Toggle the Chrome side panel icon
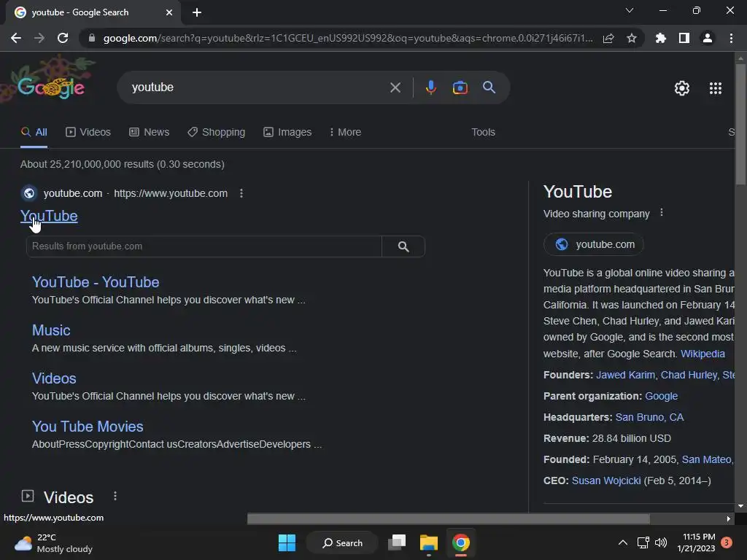 pyautogui.click(x=684, y=38)
